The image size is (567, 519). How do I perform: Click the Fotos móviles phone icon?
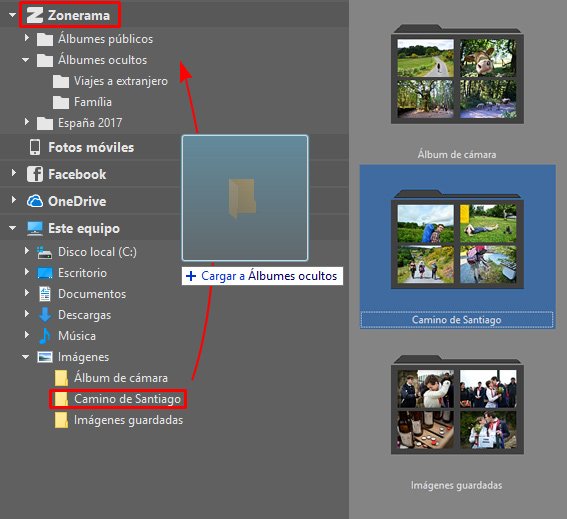click(35, 147)
